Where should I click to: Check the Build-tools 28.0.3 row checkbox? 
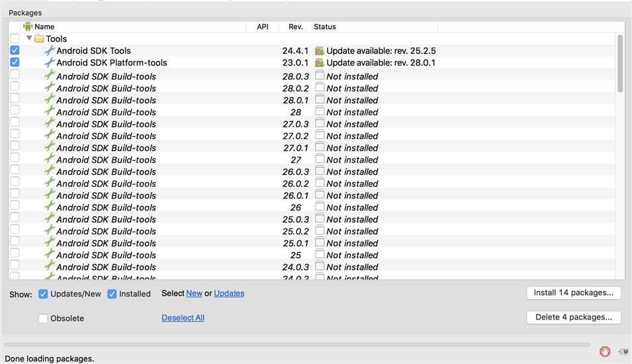(x=15, y=74)
